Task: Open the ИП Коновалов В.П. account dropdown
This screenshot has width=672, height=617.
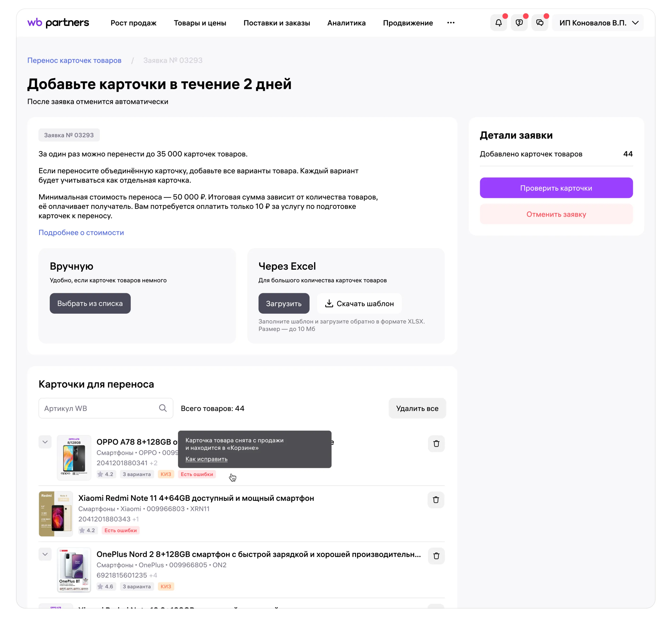Action: coord(598,23)
